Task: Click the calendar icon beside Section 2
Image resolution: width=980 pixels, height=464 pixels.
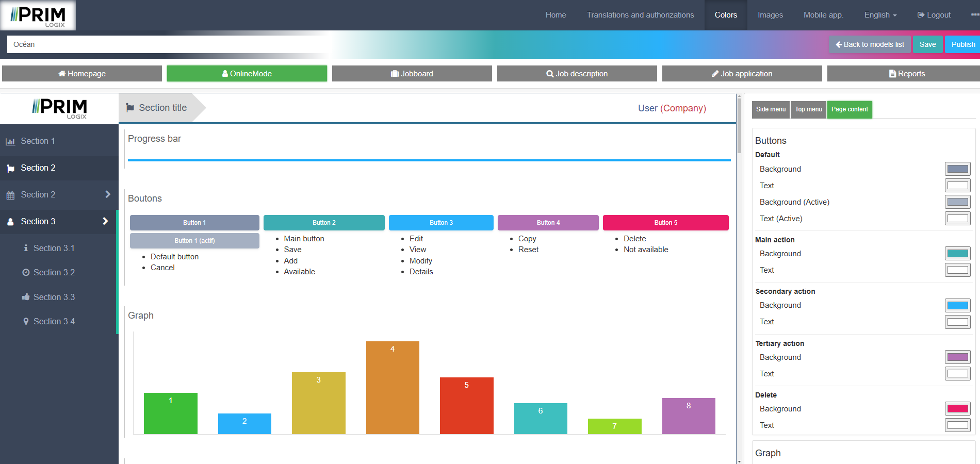Action: point(10,195)
